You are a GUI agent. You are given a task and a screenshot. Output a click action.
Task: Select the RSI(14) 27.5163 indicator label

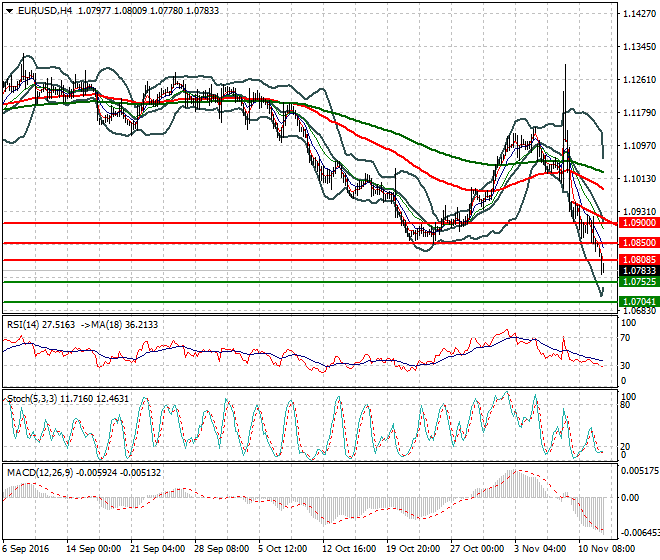[41, 325]
